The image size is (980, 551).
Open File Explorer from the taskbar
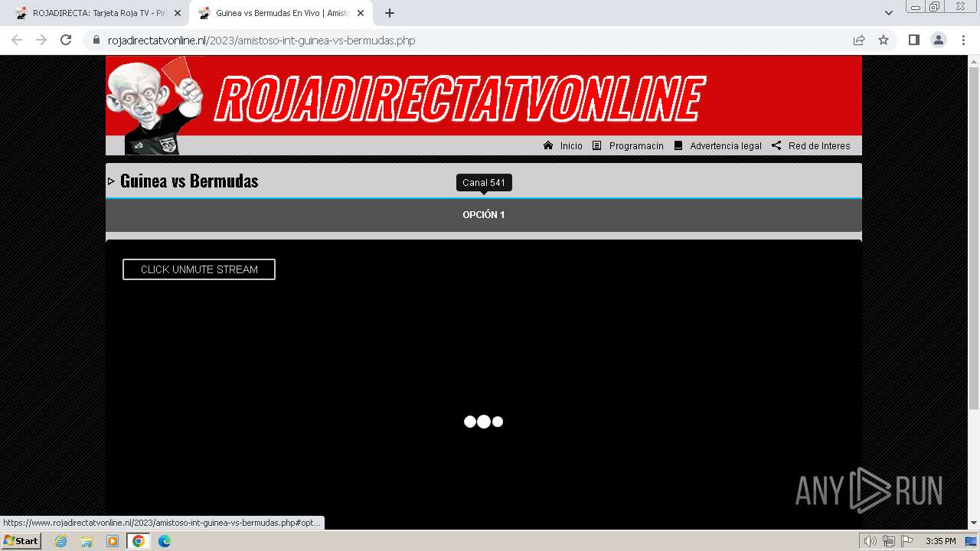(87, 541)
